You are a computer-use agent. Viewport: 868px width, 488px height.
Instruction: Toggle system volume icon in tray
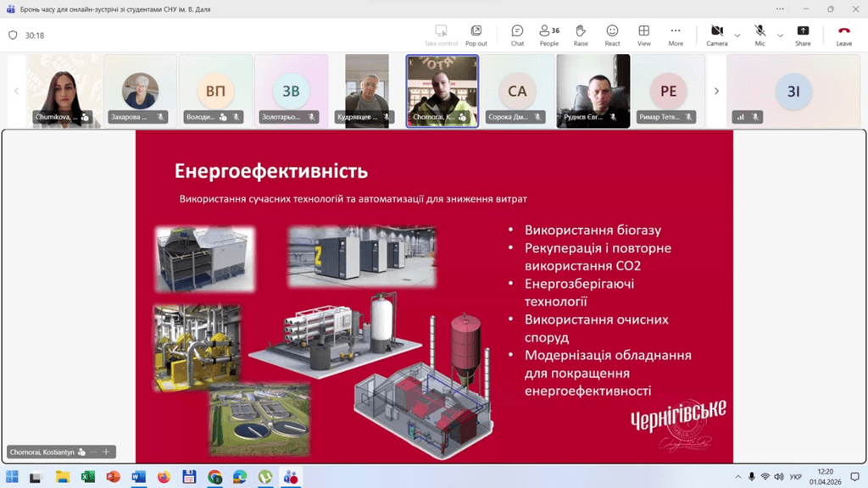[780, 477]
